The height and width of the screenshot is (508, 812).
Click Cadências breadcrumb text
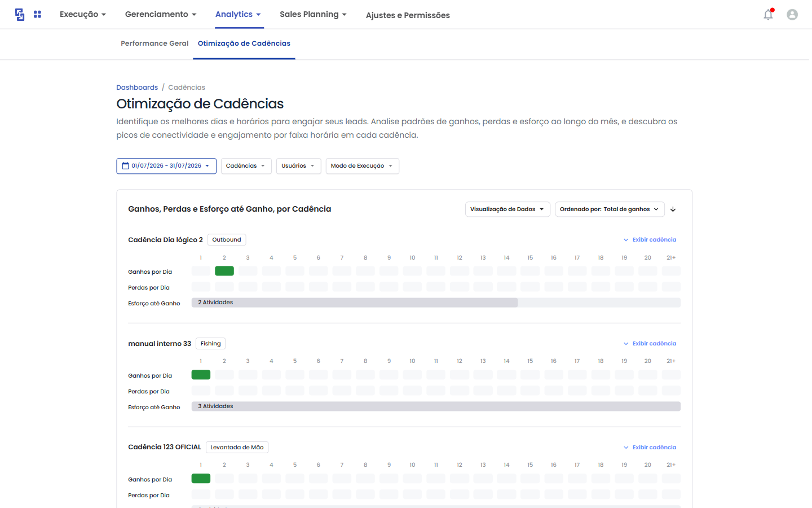point(187,87)
